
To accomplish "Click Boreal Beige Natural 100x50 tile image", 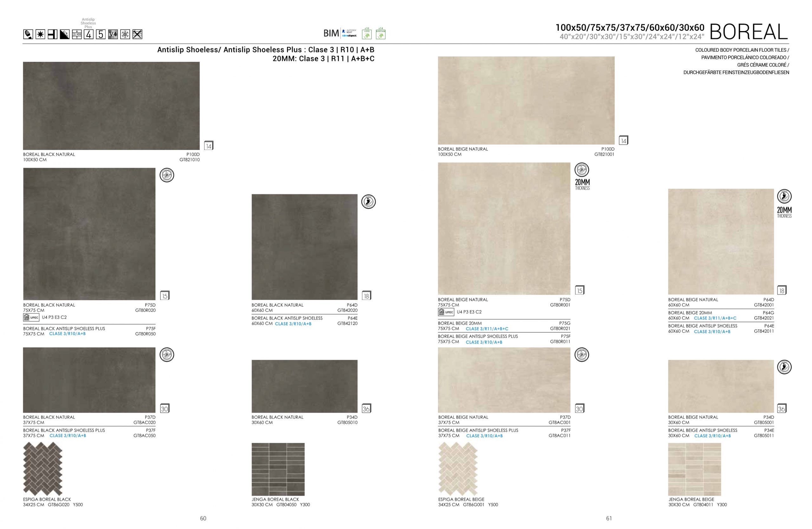I will click(526, 100).
